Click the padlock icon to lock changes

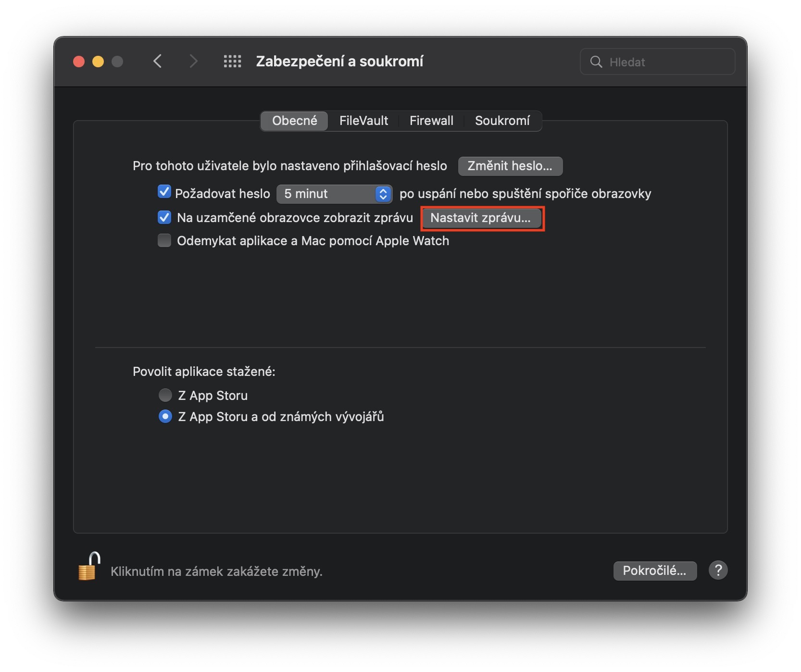pyautogui.click(x=89, y=567)
